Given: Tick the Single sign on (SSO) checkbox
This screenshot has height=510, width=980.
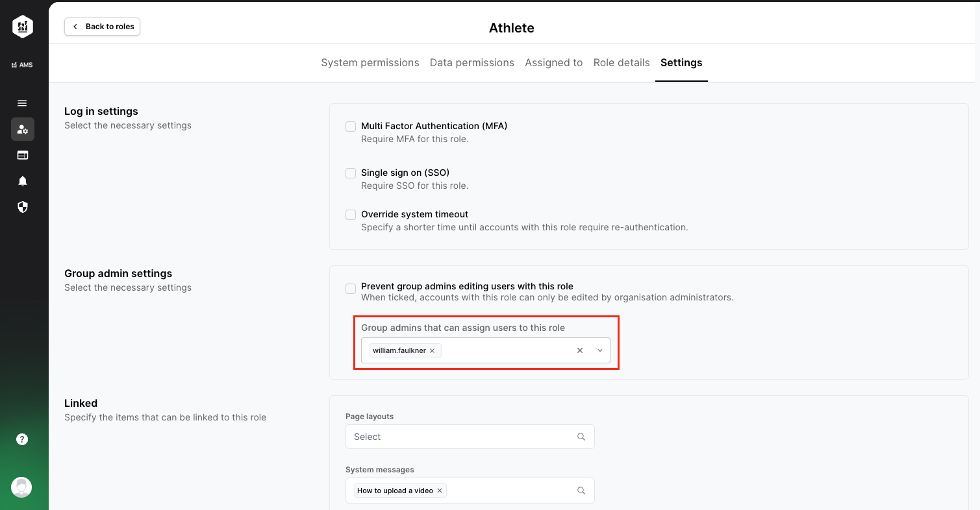Looking at the screenshot, I should point(351,173).
